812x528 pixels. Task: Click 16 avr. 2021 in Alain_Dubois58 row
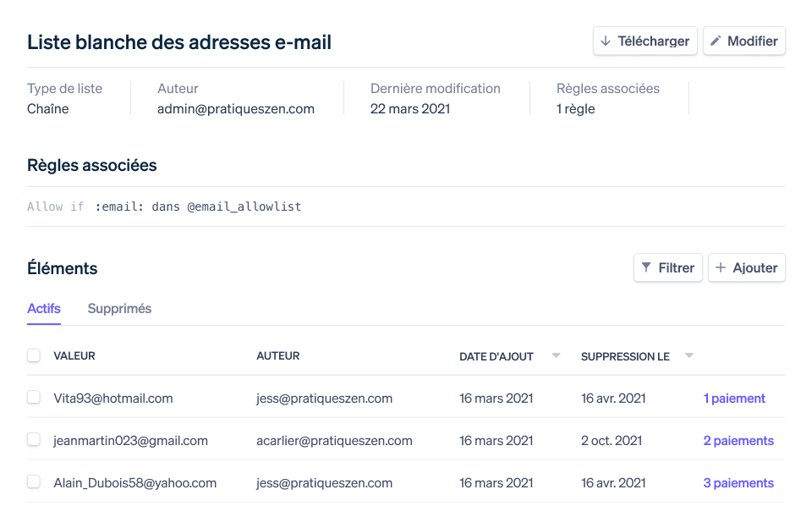click(x=613, y=483)
